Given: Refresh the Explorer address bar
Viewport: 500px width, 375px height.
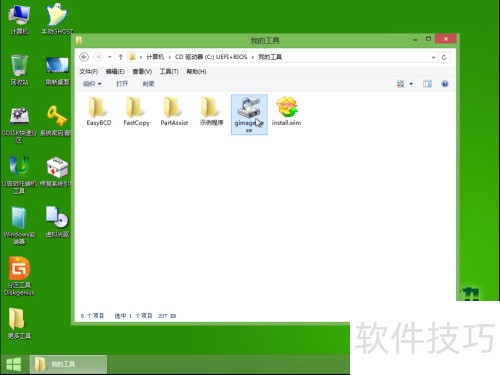Looking at the screenshot, I should click(444, 57).
